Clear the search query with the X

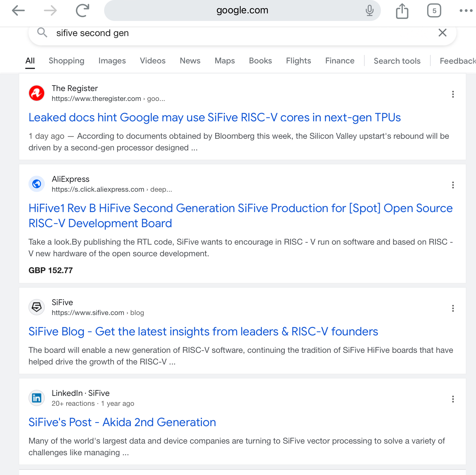442,33
